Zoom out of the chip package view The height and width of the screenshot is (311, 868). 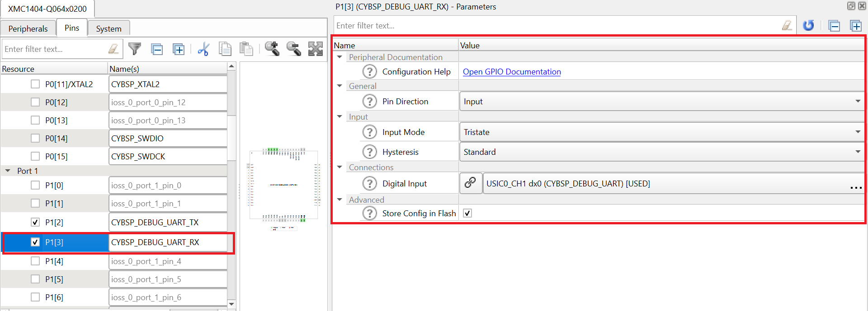(293, 48)
